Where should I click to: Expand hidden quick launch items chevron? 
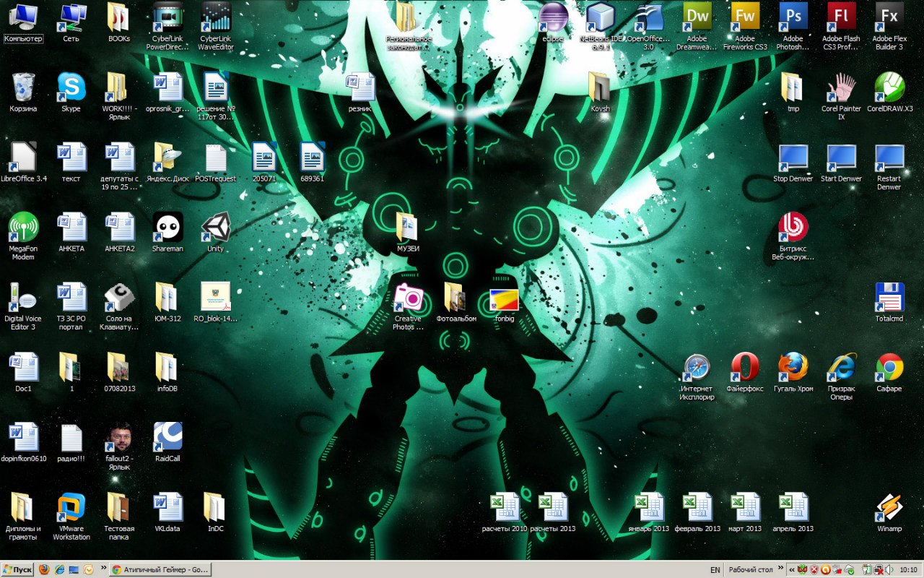pyautogui.click(x=103, y=569)
